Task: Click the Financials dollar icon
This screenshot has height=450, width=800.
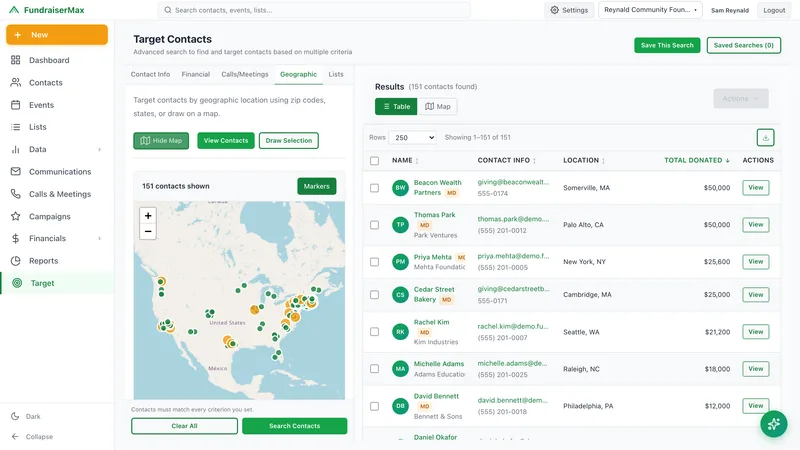Action: 16,238
